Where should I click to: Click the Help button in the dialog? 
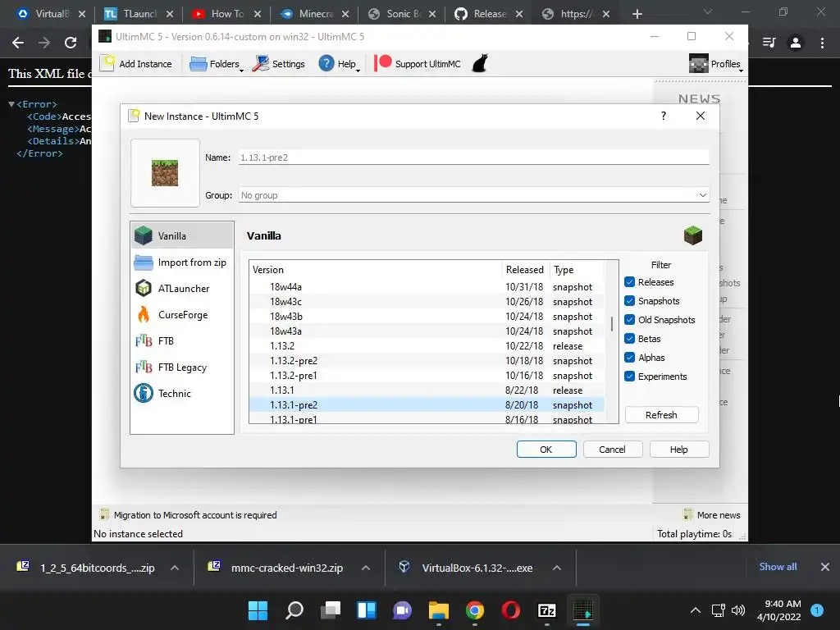click(678, 450)
